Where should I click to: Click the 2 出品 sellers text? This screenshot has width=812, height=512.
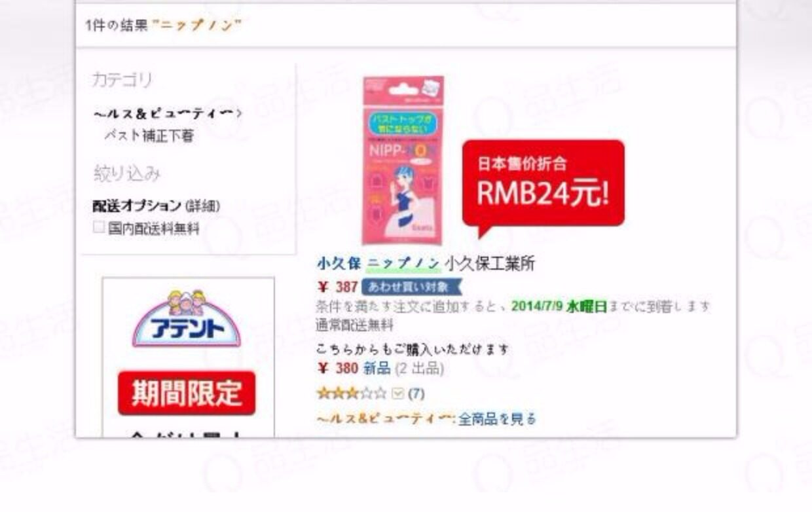419,369
